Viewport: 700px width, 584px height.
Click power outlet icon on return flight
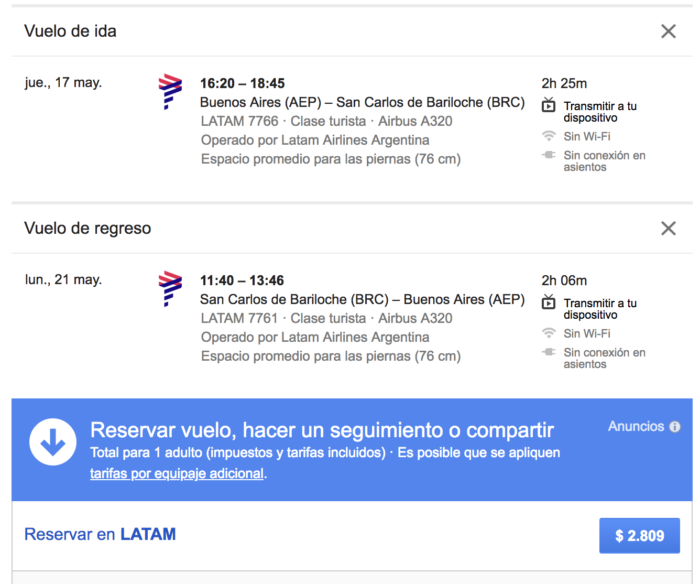coord(548,352)
